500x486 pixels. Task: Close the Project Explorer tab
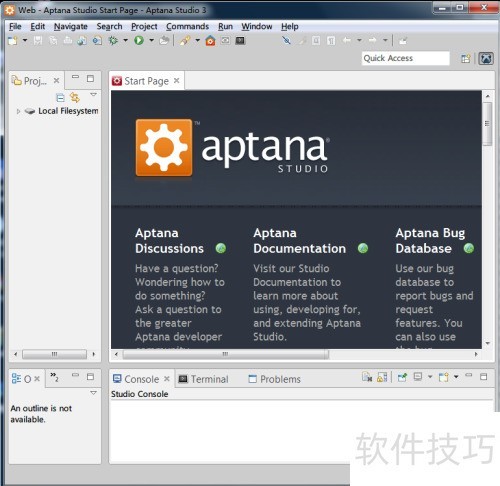pyautogui.click(x=56, y=80)
